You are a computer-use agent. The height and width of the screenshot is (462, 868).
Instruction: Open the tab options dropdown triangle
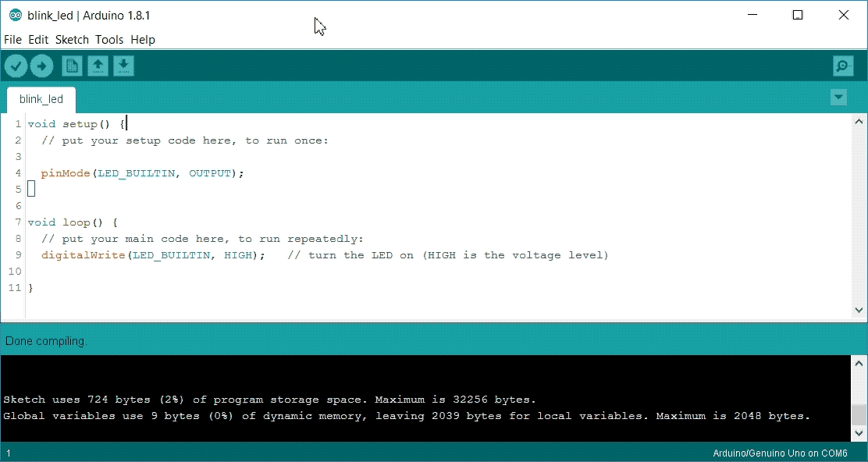tap(838, 97)
